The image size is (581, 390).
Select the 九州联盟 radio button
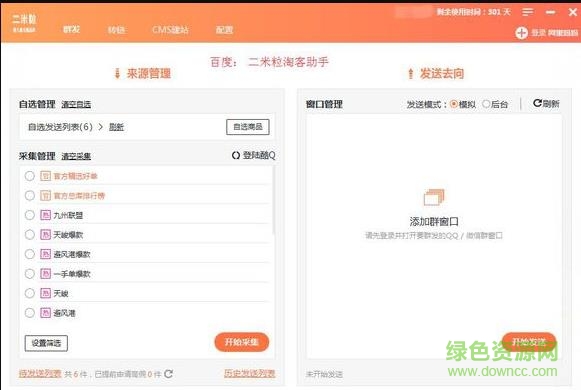(30, 215)
